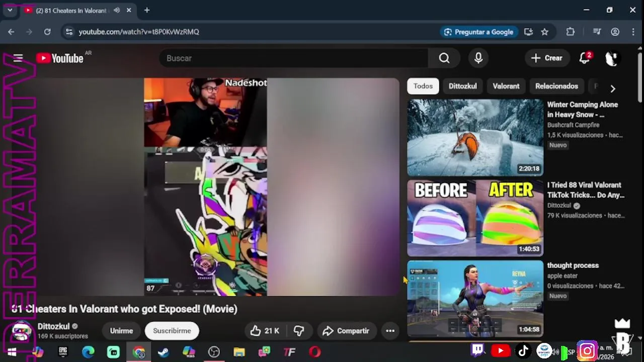Open media controls in Chrome toolbar
This screenshot has width=644, height=362.
pos(597,32)
